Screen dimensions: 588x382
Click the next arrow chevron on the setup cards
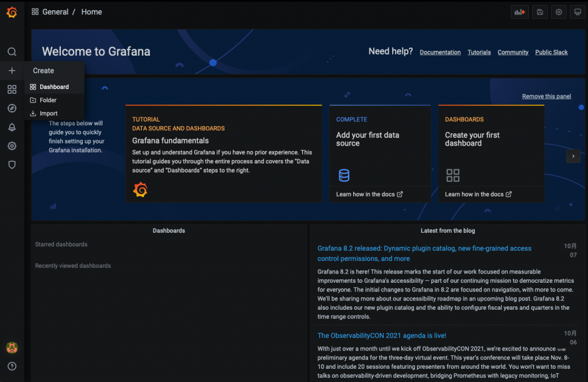pyautogui.click(x=573, y=156)
